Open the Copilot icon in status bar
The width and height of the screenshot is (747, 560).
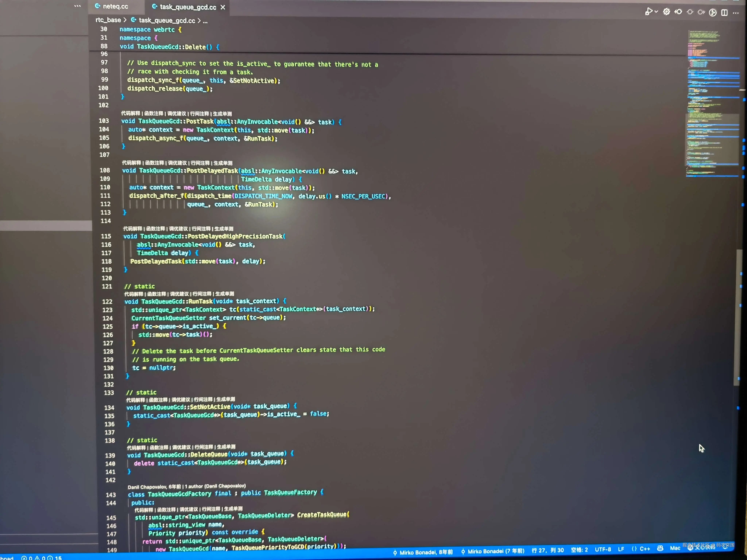[660, 548]
